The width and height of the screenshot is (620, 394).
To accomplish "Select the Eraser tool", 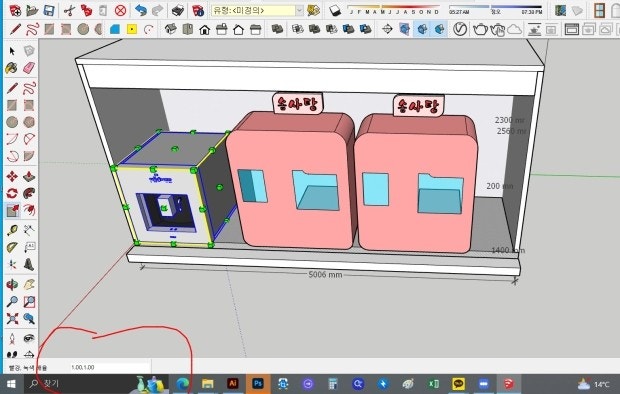I will [29, 68].
